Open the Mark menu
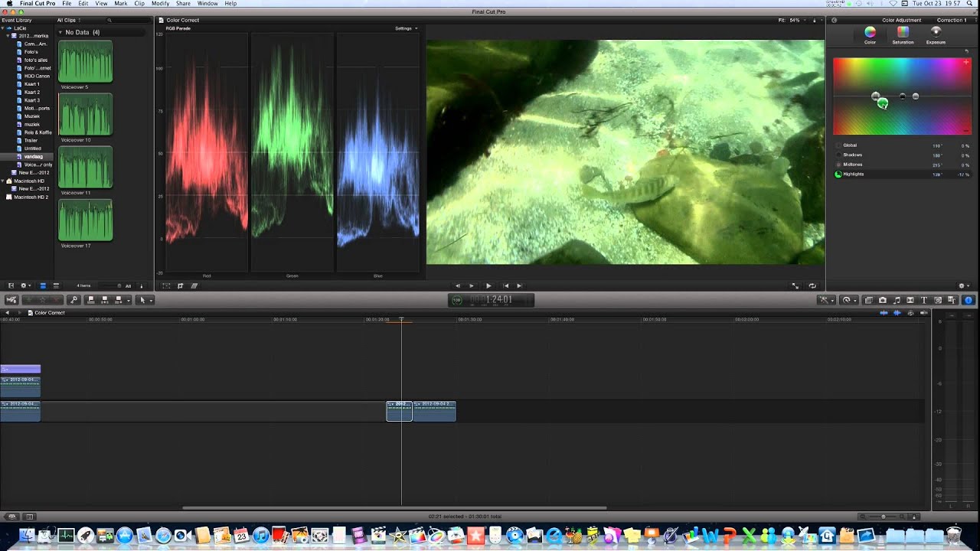The height and width of the screenshot is (551, 980). pyautogui.click(x=120, y=4)
